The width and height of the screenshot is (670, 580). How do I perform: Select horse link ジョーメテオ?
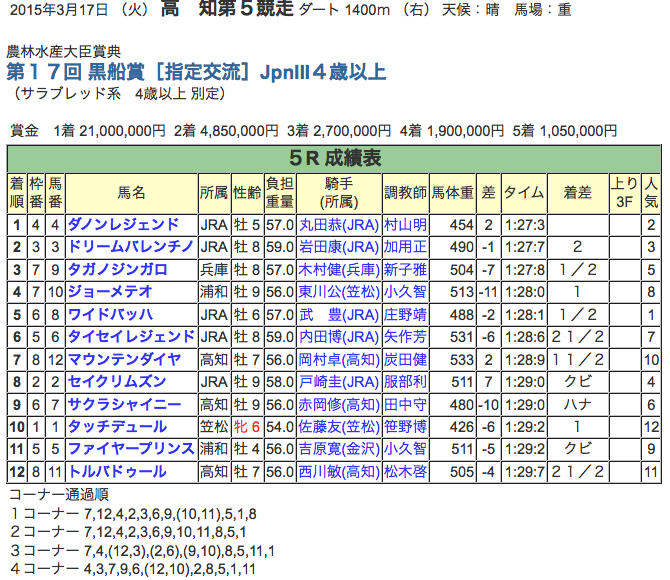coord(110,292)
